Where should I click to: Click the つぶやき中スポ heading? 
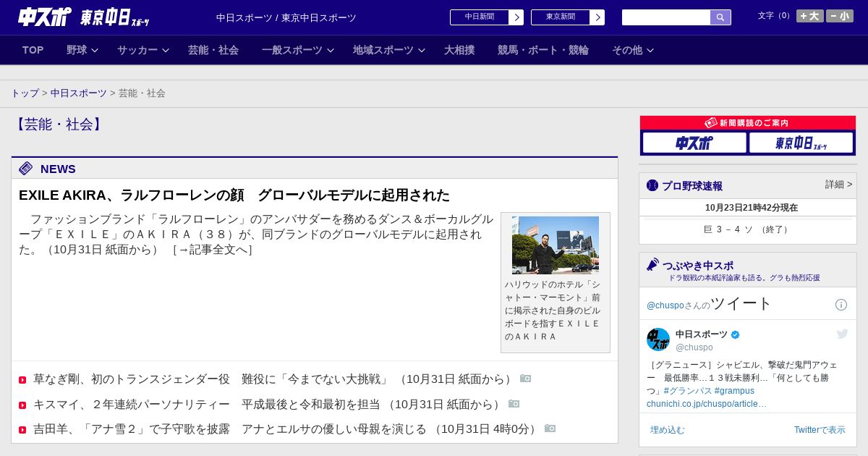(x=698, y=265)
